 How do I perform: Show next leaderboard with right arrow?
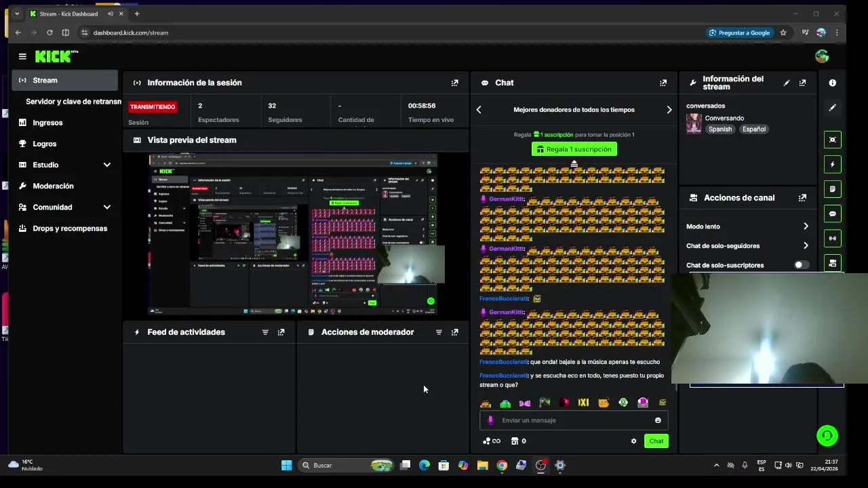669,110
